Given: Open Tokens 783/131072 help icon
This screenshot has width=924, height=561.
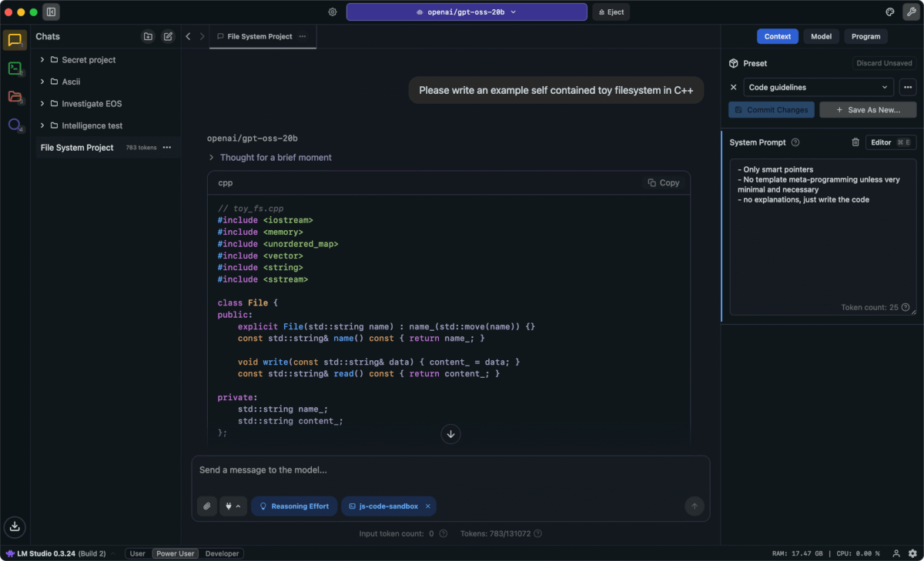Looking at the screenshot, I should (x=538, y=533).
